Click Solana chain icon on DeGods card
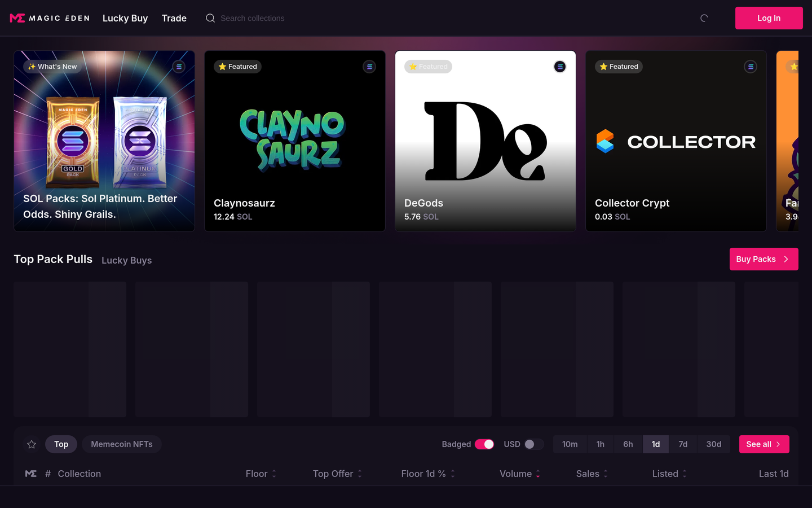The image size is (812, 508). [560, 67]
